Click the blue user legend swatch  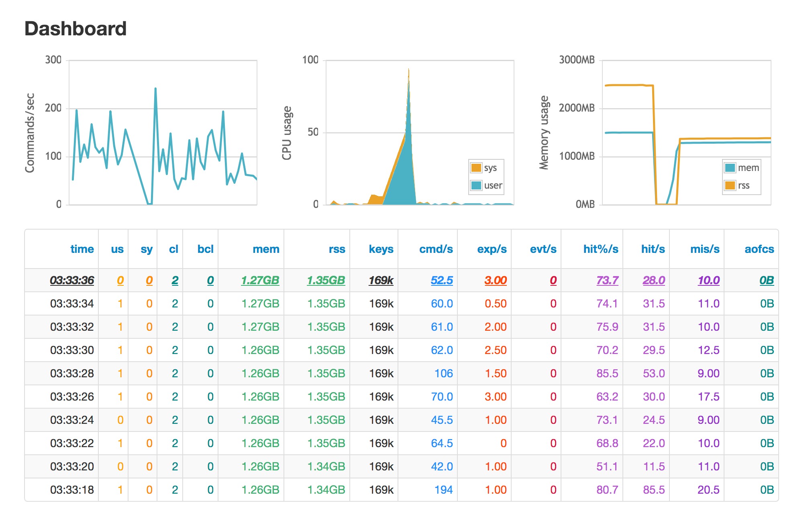[x=476, y=185]
